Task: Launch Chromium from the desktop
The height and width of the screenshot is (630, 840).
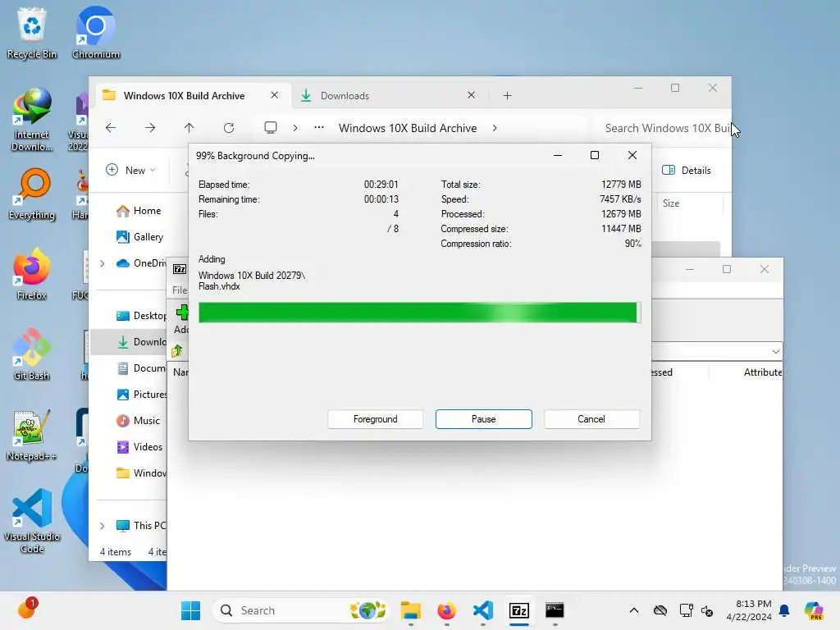Action: [x=96, y=33]
